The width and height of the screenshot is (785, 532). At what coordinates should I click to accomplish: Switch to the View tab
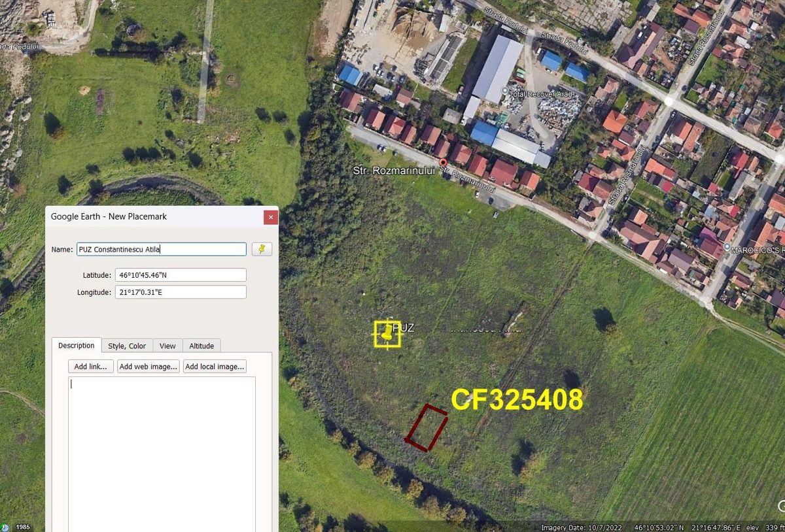[x=167, y=346]
